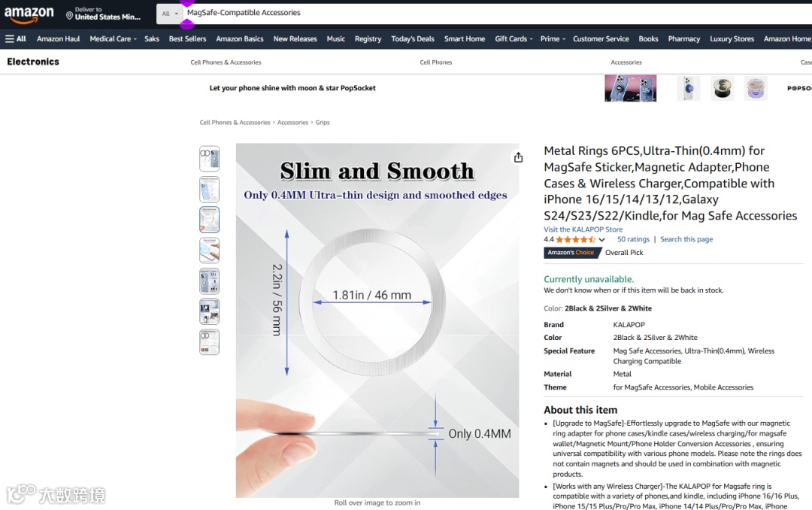Click the Electronics heading

[33, 62]
